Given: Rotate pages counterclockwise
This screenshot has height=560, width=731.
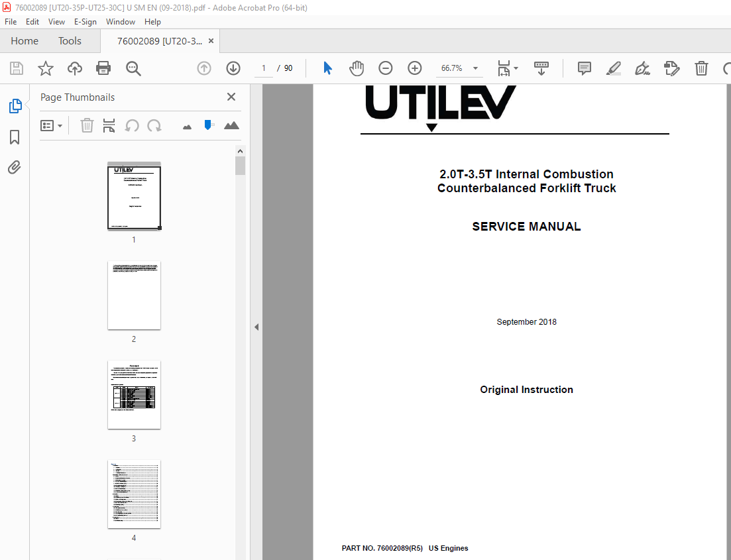Looking at the screenshot, I should click(x=132, y=125).
